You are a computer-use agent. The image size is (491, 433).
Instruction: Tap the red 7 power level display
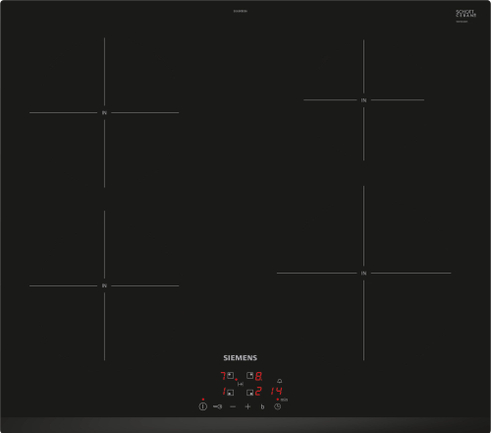[x=223, y=376]
